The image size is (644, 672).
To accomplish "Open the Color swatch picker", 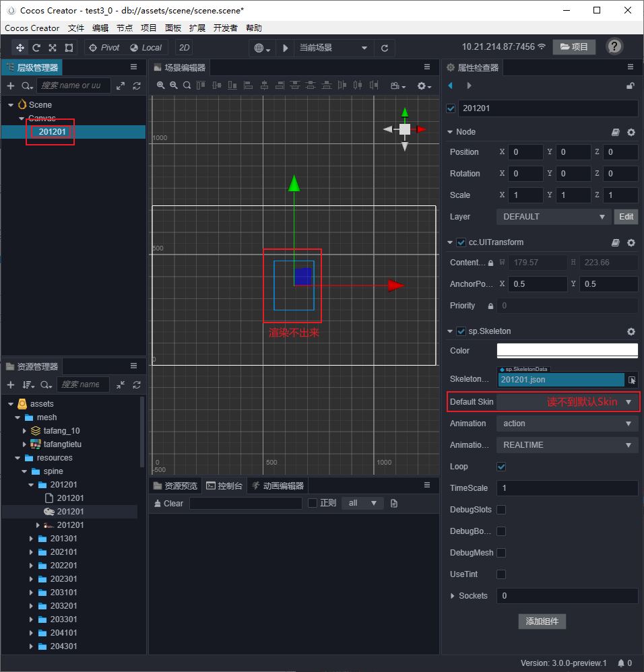I will coord(567,350).
